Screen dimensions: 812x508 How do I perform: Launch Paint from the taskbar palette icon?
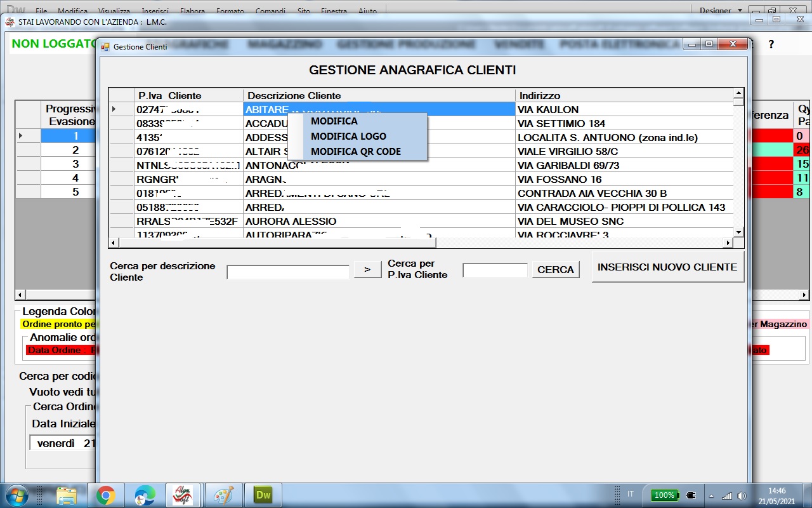[223, 495]
